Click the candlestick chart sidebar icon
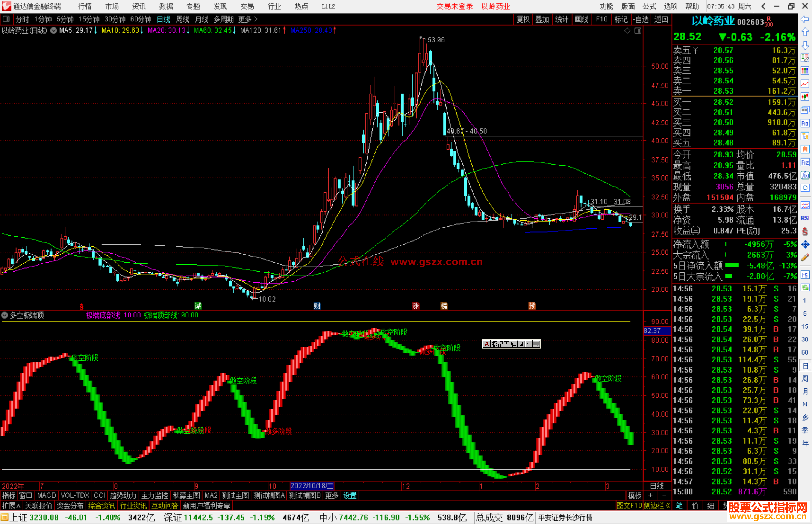812x524 pixels. (805, 97)
